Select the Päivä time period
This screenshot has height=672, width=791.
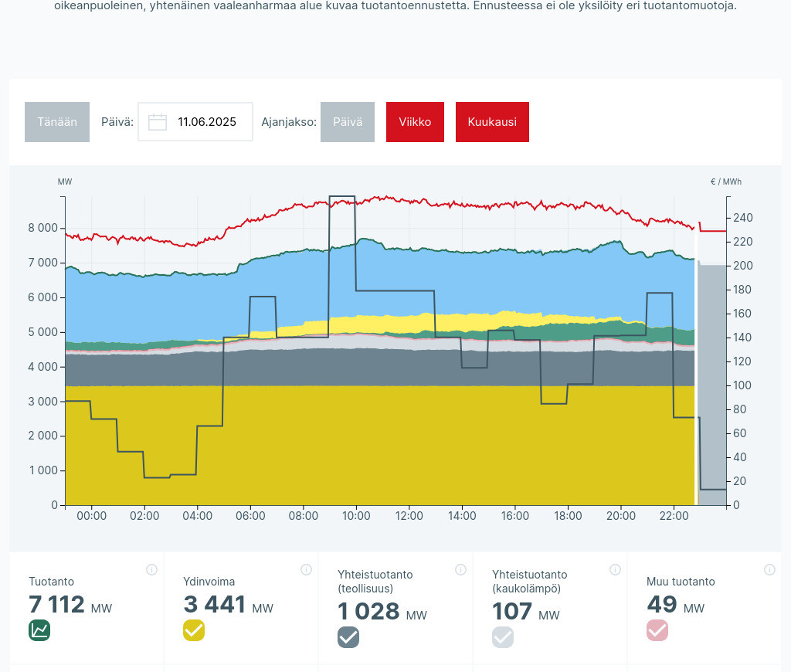[x=348, y=122]
